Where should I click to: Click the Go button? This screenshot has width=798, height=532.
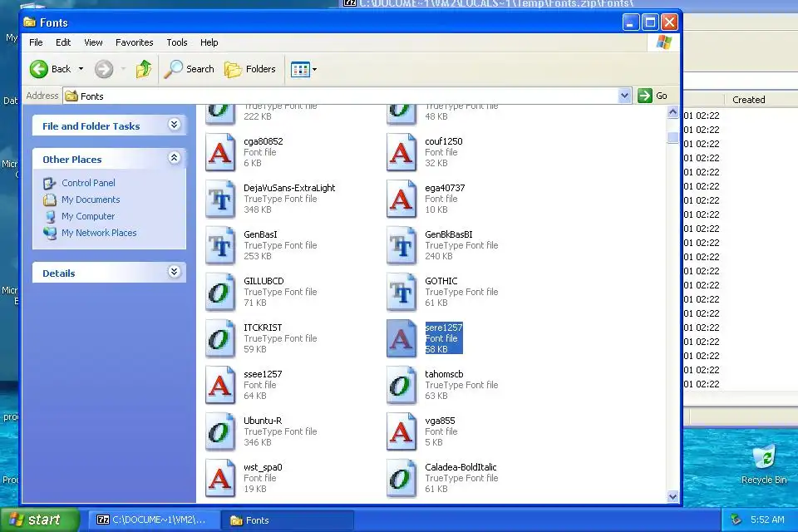pyautogui.click(x=653, y=96)
